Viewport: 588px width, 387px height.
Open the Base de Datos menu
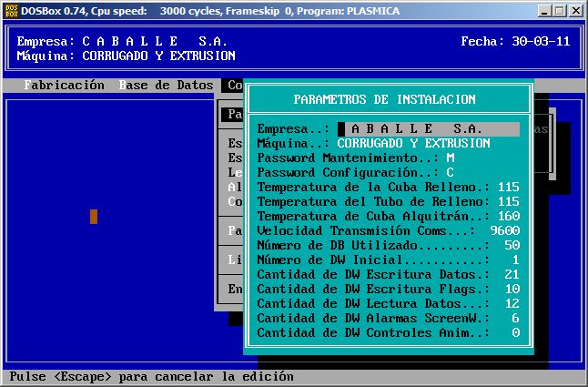(166, 86)
